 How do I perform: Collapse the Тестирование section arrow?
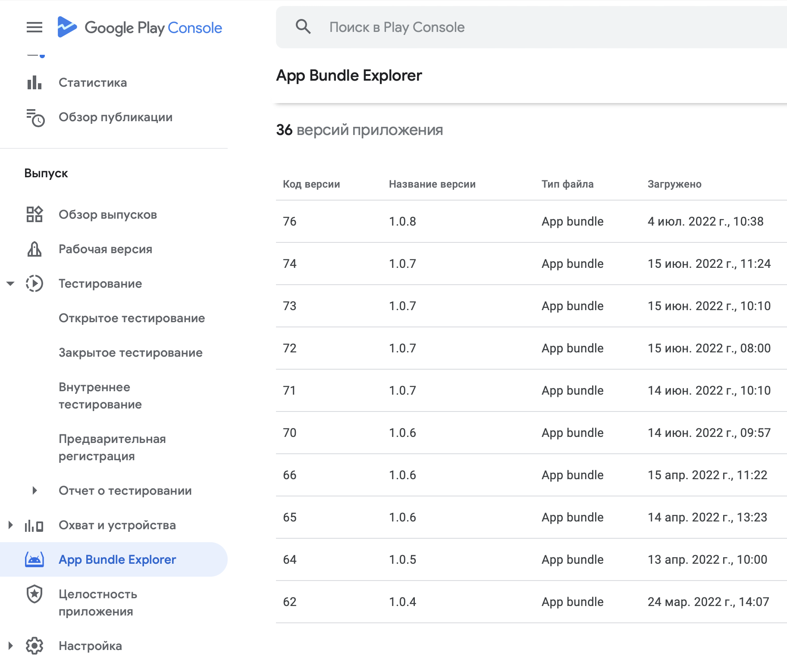tap(11, 283)
